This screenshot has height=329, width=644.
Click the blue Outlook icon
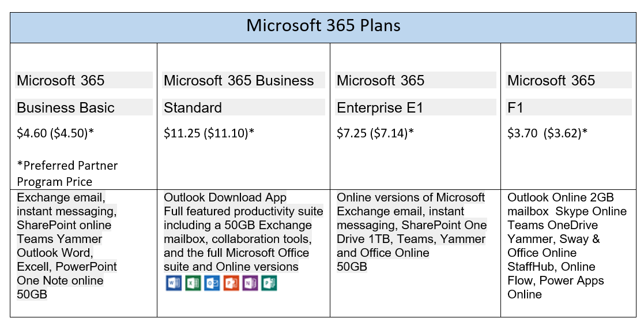click(212, 283)
